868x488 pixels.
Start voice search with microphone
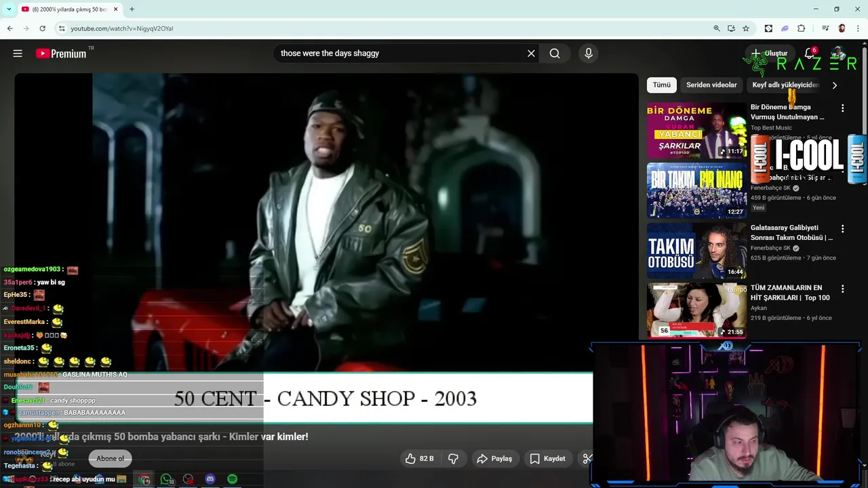coord(589,54)
